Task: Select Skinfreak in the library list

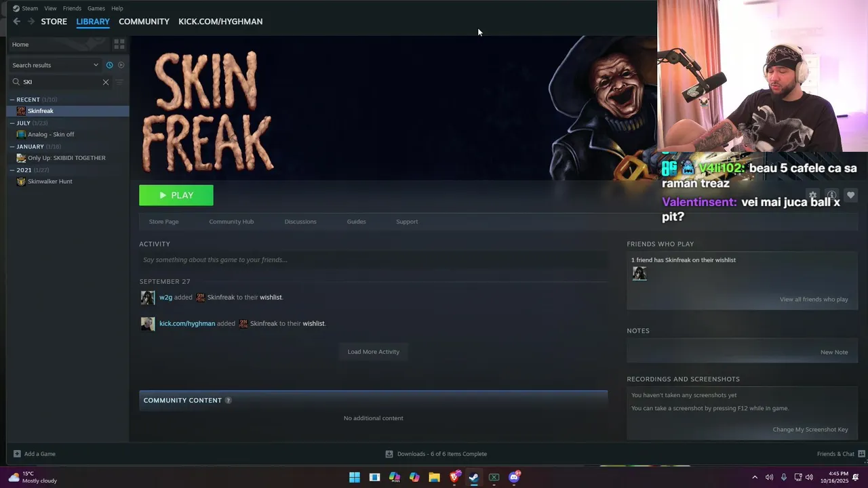Action: coord(68,111)
